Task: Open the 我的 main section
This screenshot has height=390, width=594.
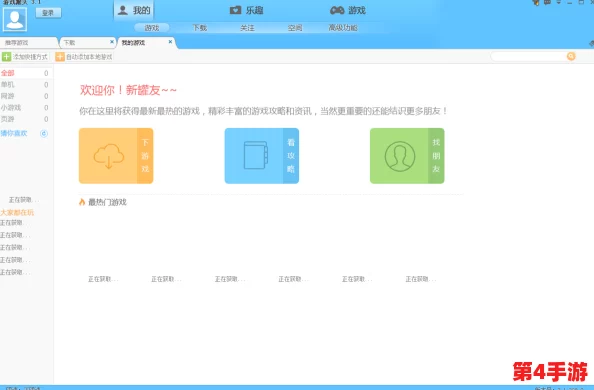Action: coord(134,10)
